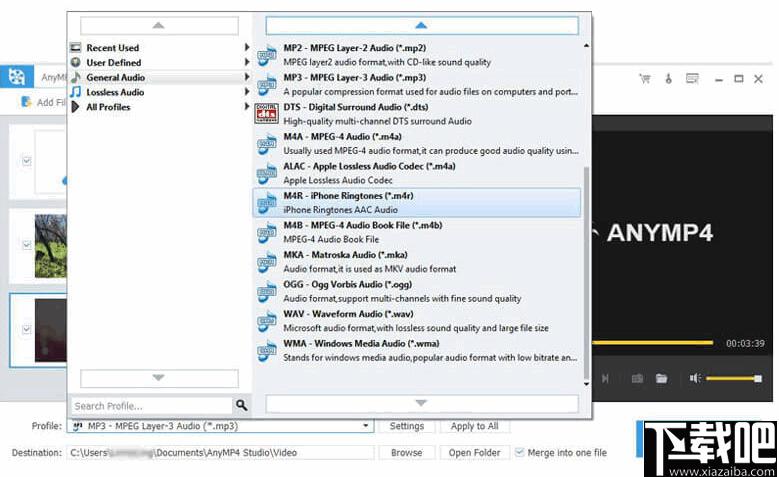Choose WAV - Waveform Audio (*.wav) entry
779x477 pixels.
[417, 321]
